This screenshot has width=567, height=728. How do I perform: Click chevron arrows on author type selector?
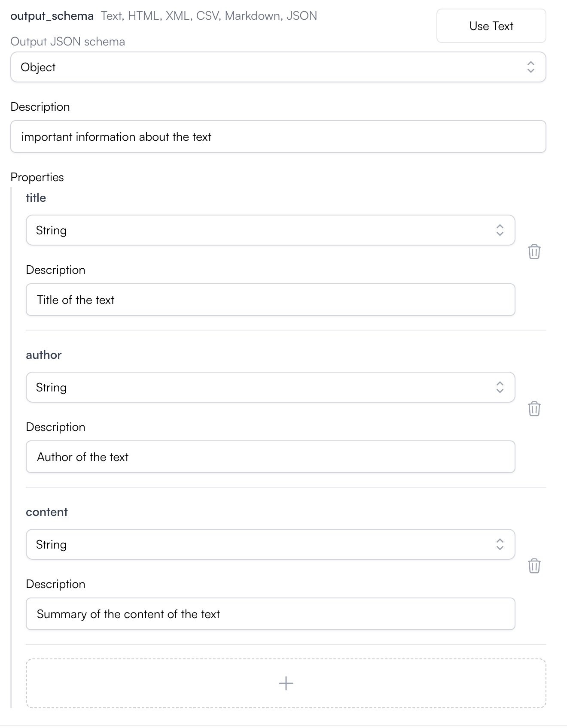(x=500, y=387)
